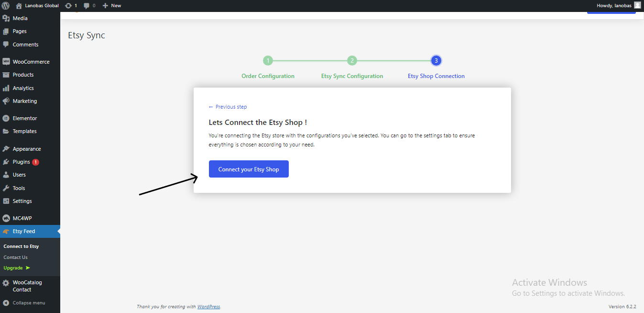Click the Howdy, lanobas account text
Image resolution: width=644 pixels, height=313 pixels.
[614, 6]
